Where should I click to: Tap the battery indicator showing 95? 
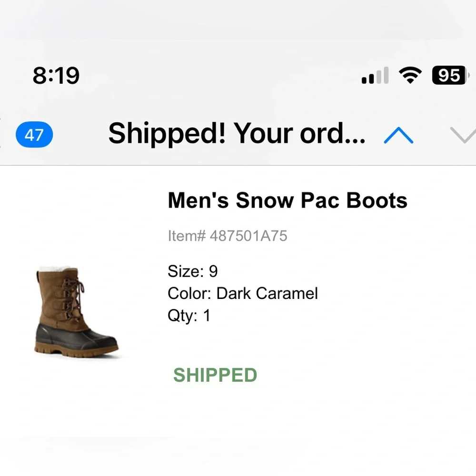tap(448, 75)
